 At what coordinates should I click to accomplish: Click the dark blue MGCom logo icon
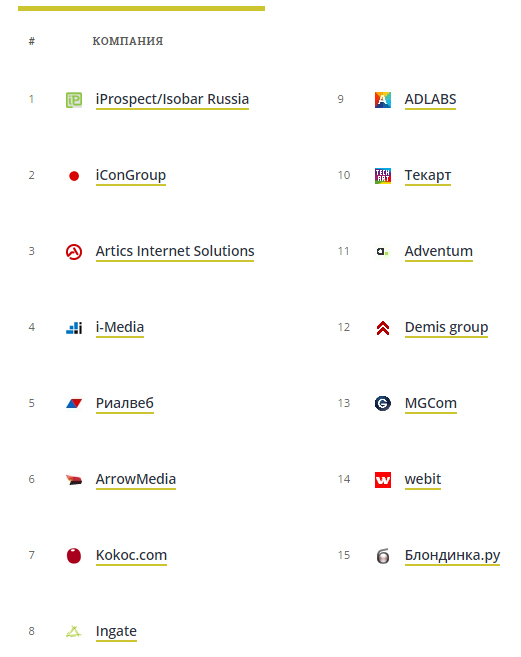(383, 404)
